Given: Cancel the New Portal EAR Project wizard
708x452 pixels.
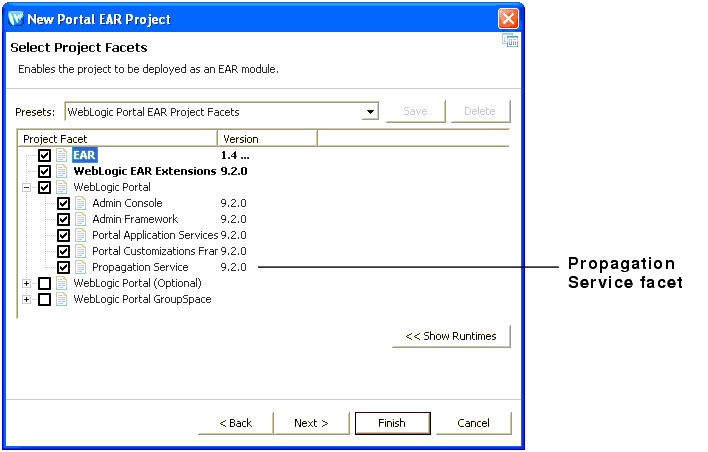Looking at the screenshot, I should [473, 423].
